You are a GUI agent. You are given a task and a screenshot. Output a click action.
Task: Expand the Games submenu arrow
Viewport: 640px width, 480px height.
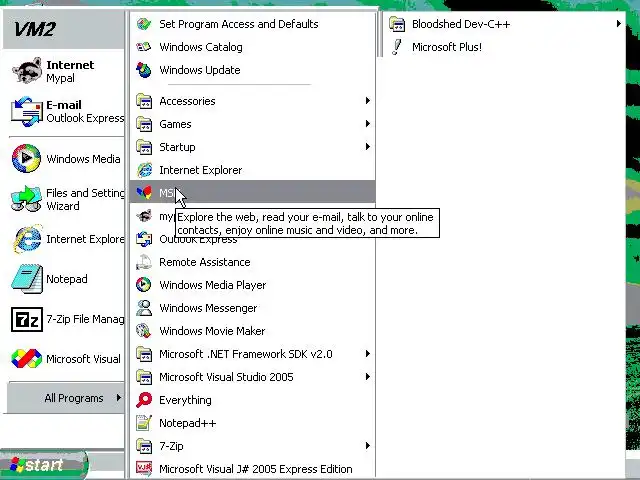(367, 124)
